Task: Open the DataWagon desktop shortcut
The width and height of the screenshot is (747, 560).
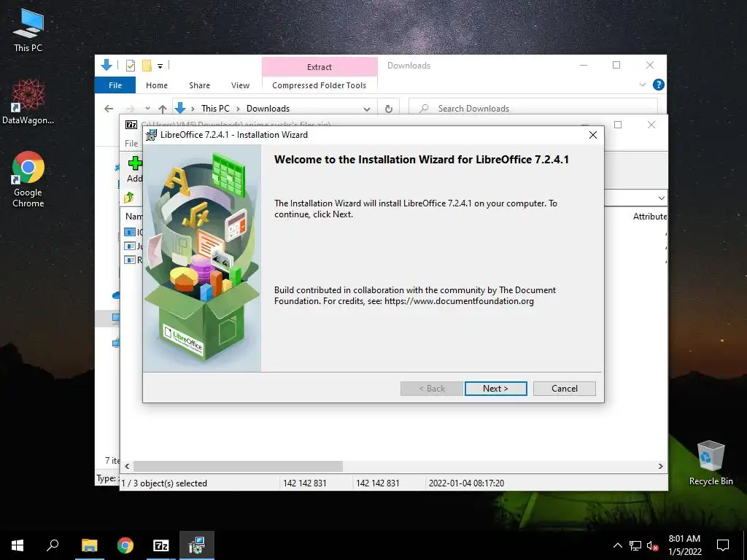Action: point(28,102)
